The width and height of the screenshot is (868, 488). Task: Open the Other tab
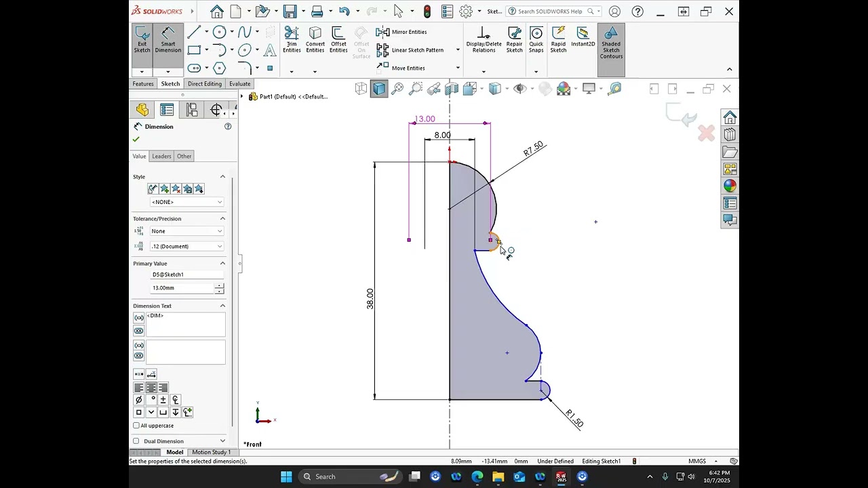(184, 156)
